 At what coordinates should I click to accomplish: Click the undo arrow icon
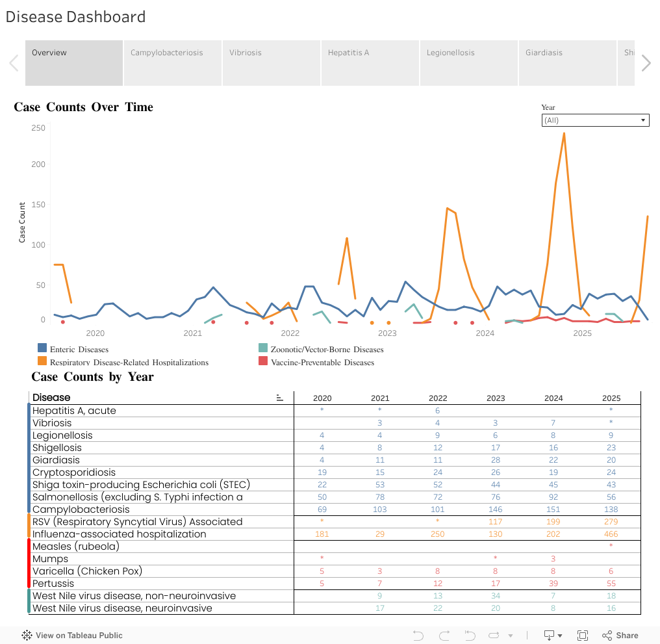point(418,635)
